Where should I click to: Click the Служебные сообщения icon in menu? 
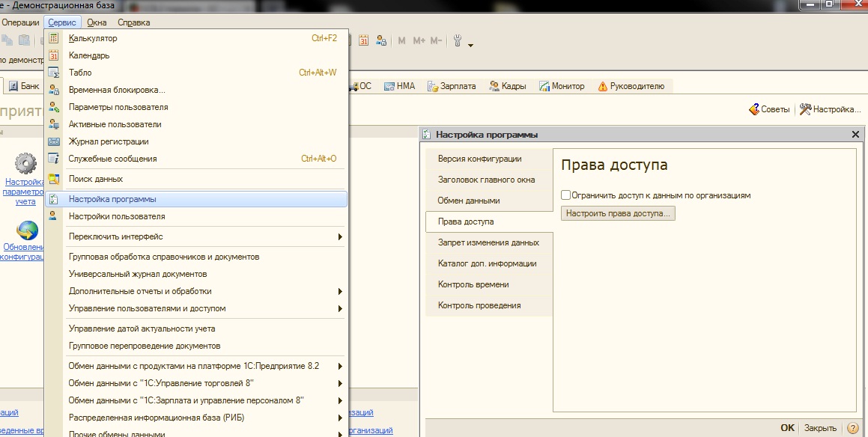[53, 158]
